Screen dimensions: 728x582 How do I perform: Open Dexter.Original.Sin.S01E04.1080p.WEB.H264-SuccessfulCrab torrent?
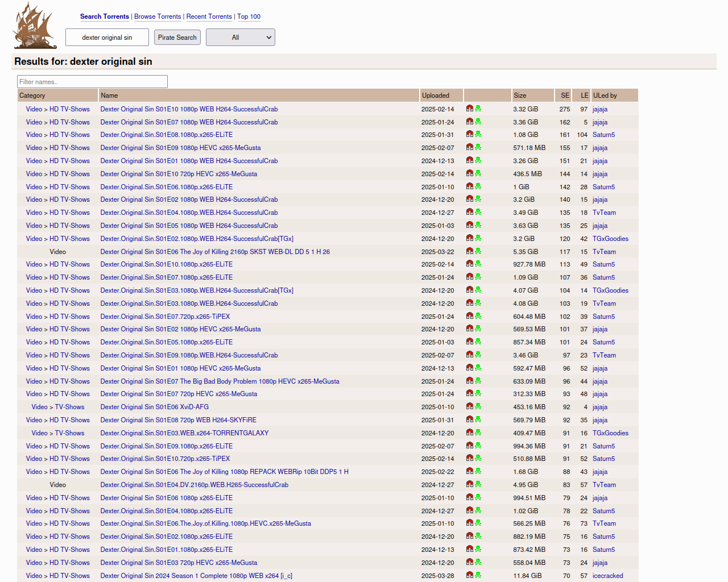(x=189, y=213)
